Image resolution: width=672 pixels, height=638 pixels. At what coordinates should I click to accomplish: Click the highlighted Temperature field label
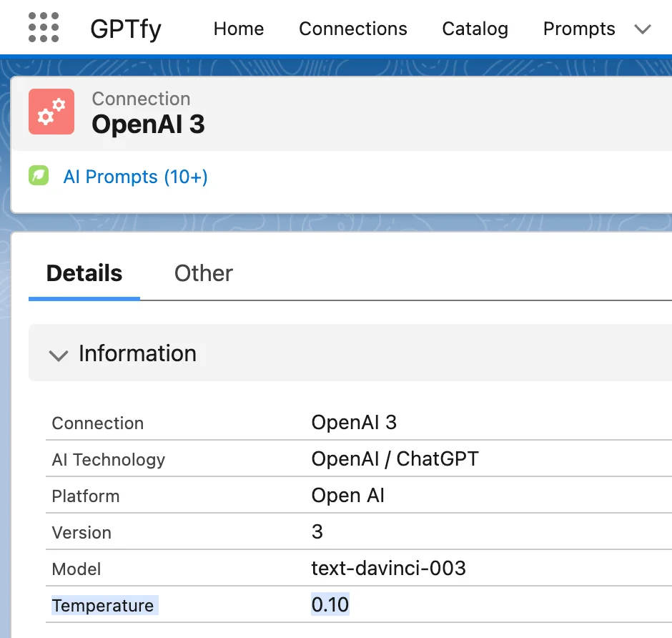click(103, 606)
